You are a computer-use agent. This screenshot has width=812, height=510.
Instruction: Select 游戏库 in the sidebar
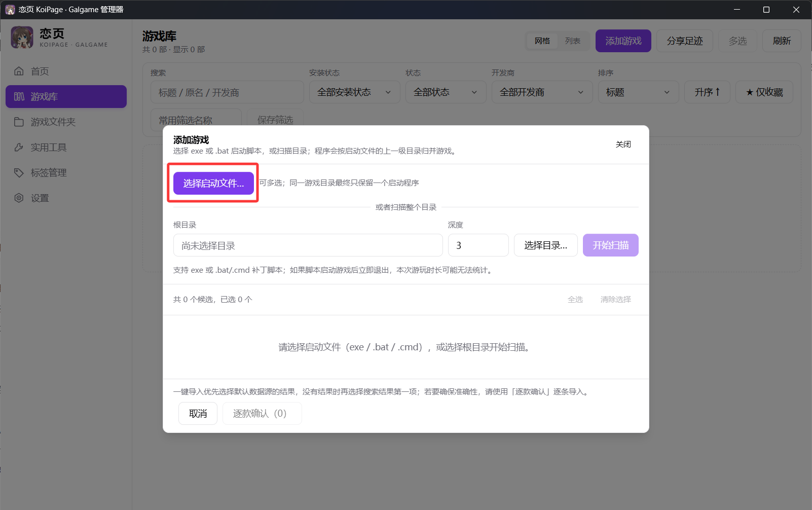[66, 96]
